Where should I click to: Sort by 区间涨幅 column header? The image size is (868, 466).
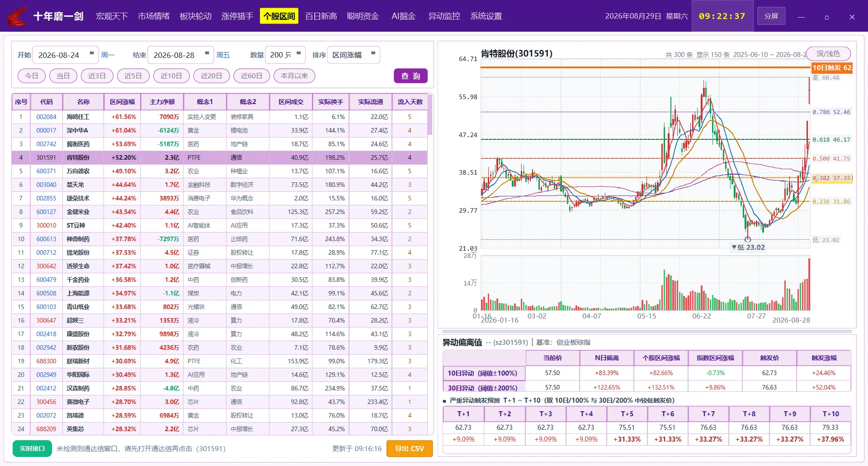point(123,102)
